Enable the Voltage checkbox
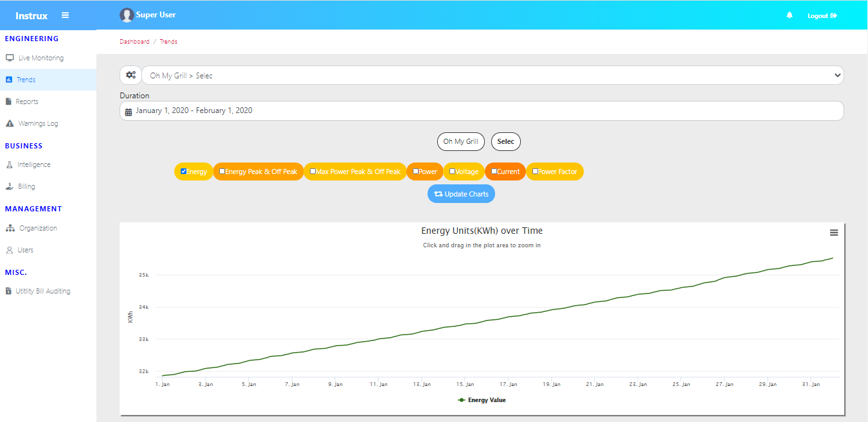 453,171
